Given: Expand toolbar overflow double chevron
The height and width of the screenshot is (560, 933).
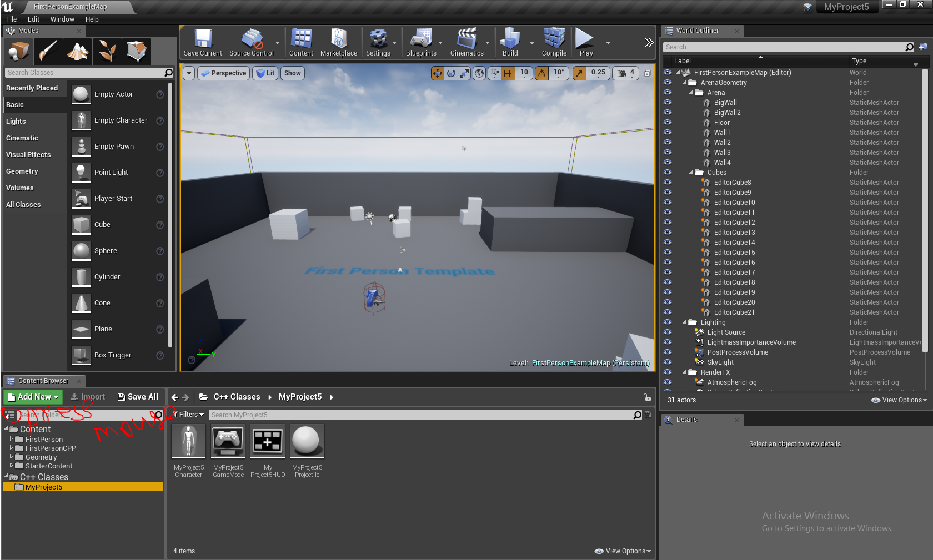Looking at the screenshot, I should click(x=649, y=42).
